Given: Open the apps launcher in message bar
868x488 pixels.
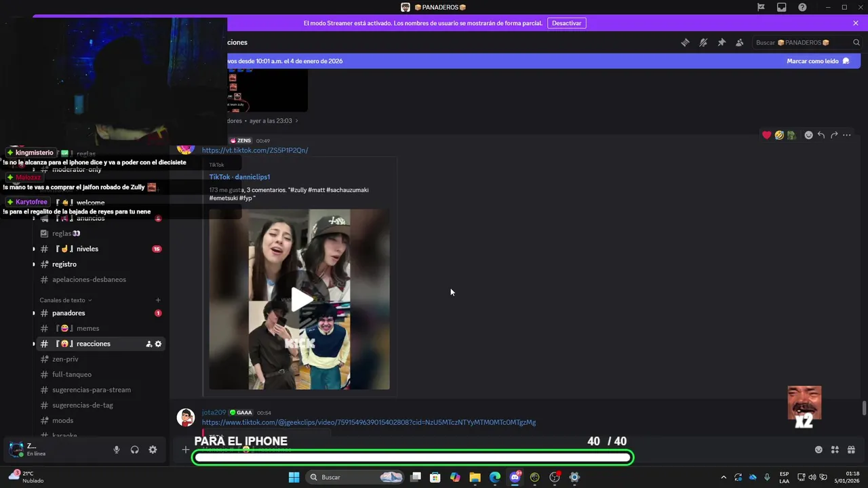Looking at the screenshot, I should click(835, 449).
